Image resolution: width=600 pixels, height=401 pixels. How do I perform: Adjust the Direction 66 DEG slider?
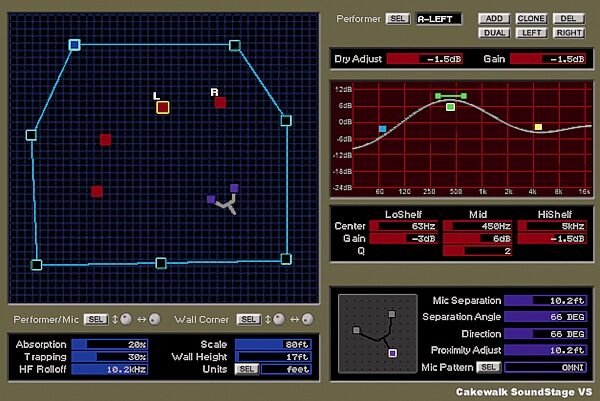[x=546, y=334]
